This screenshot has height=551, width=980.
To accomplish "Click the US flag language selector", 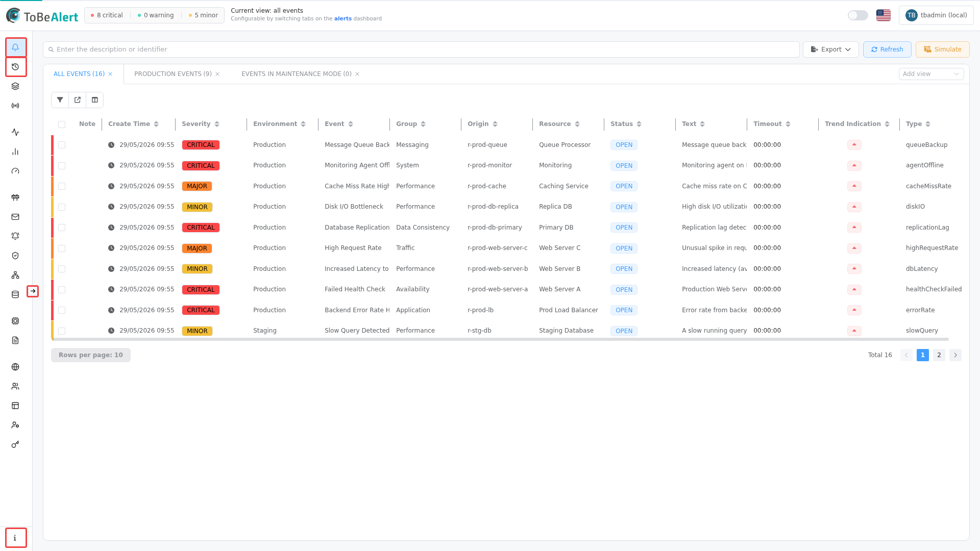I will [884, 15].
